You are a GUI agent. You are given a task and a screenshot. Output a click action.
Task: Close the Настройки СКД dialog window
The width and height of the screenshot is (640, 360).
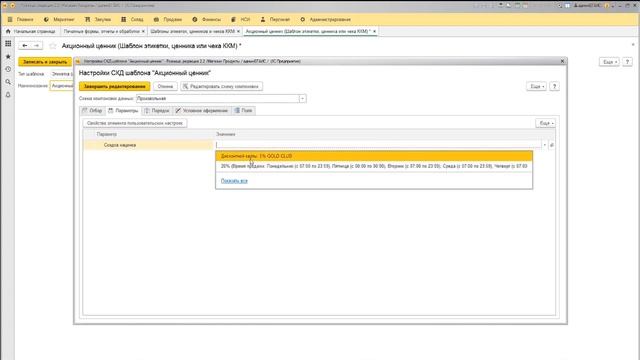pos(562,61)
